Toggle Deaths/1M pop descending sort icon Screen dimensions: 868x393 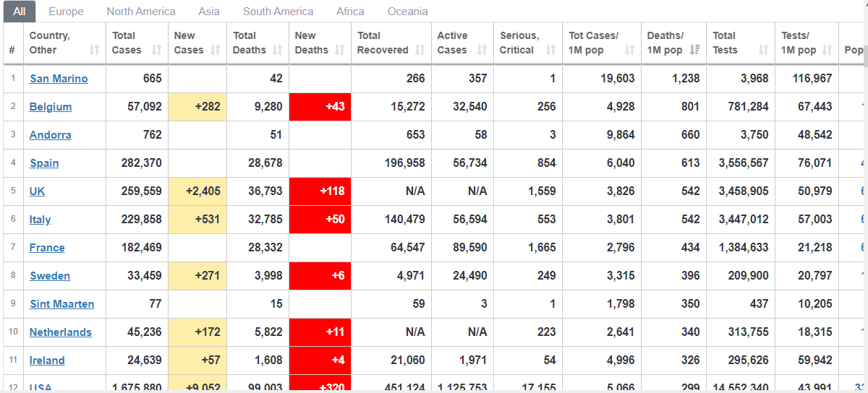tap(695, 50)
